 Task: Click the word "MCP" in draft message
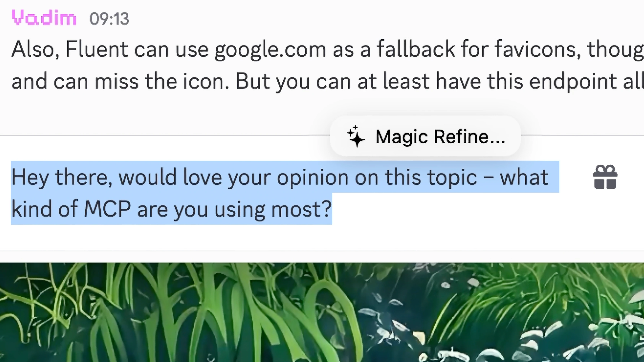coord(107,209)
